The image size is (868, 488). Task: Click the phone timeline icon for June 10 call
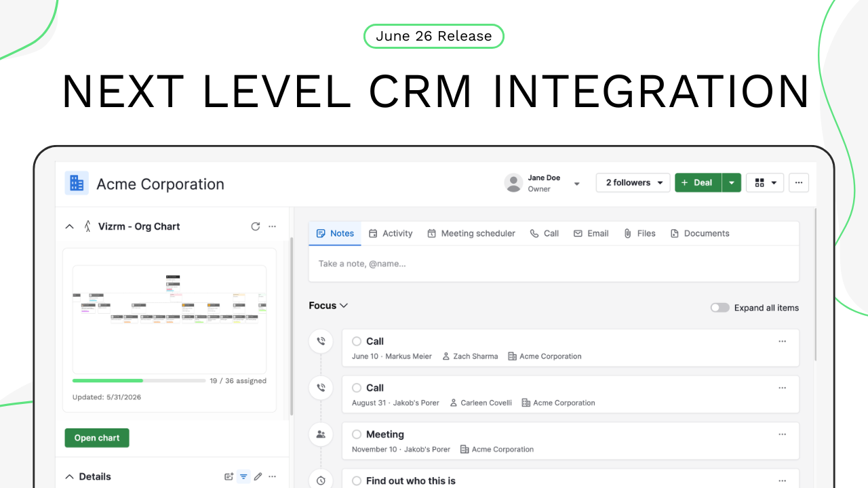[x=321, y=341]
